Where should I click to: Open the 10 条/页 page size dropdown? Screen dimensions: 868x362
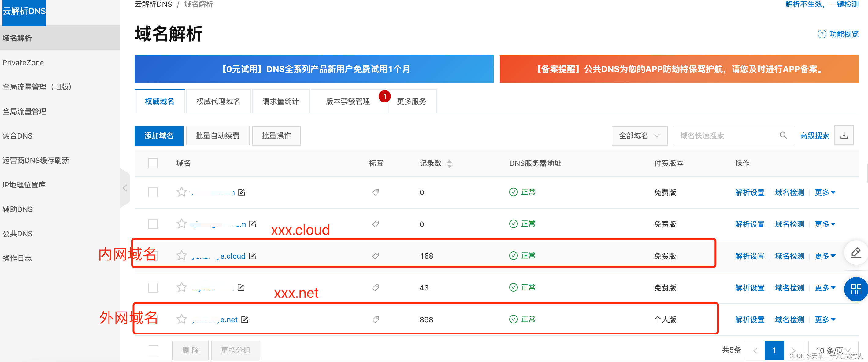(833, 350)
